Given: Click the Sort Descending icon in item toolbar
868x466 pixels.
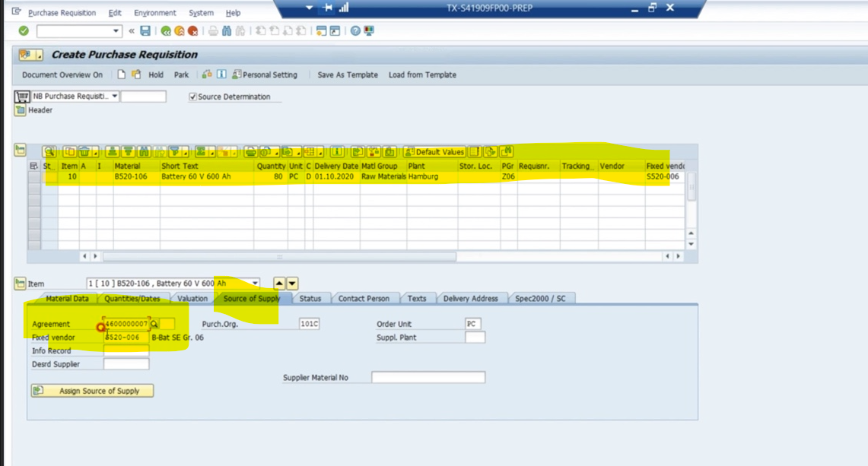Looking at the screenshot, I should pyautogui.click(x=129, y=151).
